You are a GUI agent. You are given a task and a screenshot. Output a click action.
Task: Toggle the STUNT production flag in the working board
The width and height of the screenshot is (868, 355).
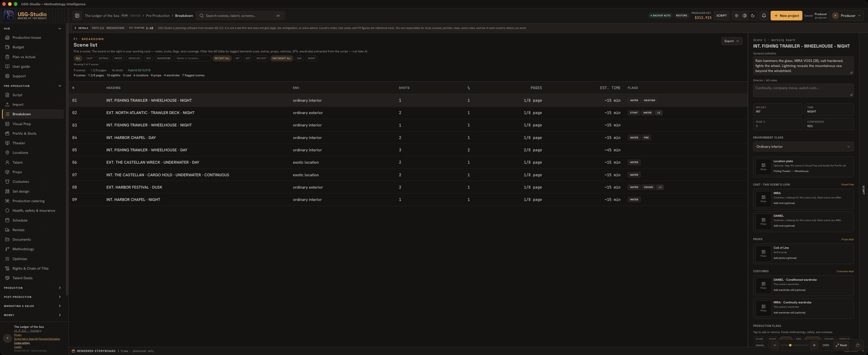point(759,339)
